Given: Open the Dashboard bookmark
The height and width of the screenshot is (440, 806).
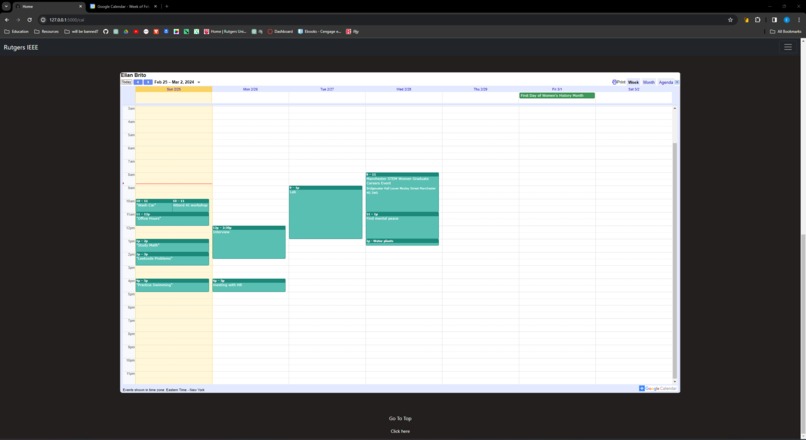Looking at the screenshot, I should [280, 31].
